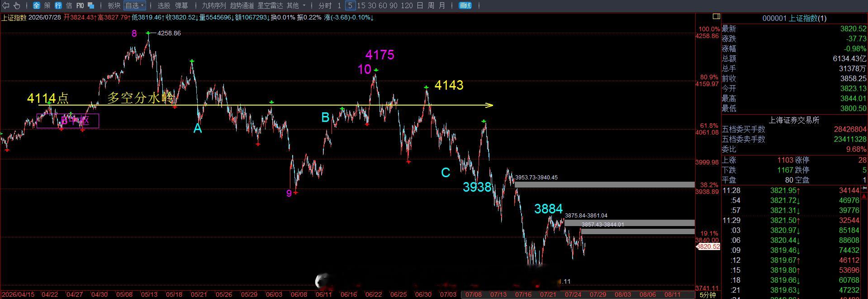
Task: Select the 90-minute period
Action: (394, 5)
